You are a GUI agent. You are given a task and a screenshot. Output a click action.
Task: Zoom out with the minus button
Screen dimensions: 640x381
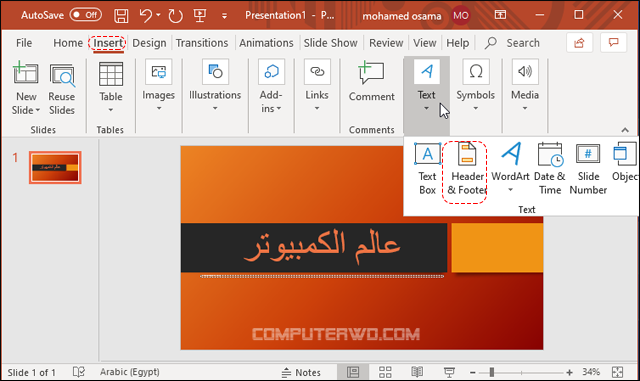[x=473, y=372]
